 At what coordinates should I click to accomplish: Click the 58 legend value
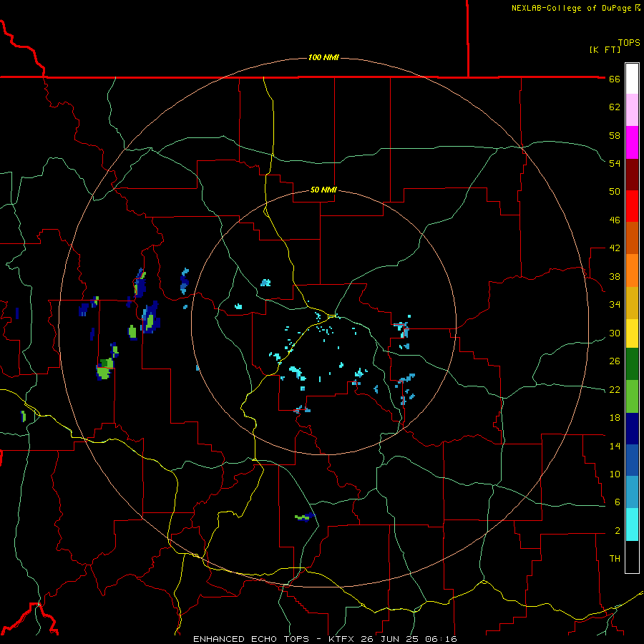[x=615, y=135]
